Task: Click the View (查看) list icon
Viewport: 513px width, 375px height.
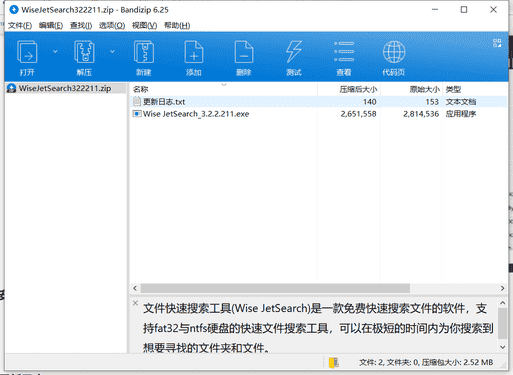Action: (x=344, y=52)
